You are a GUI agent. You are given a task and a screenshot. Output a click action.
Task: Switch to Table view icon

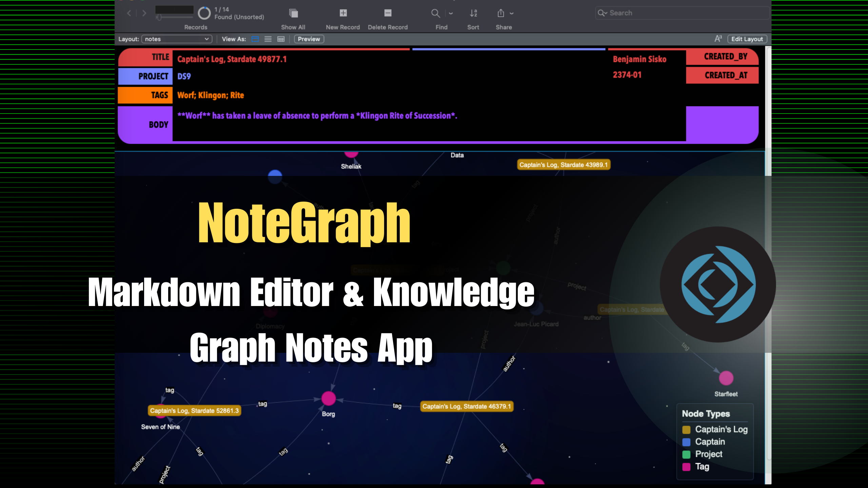point(281,39)
